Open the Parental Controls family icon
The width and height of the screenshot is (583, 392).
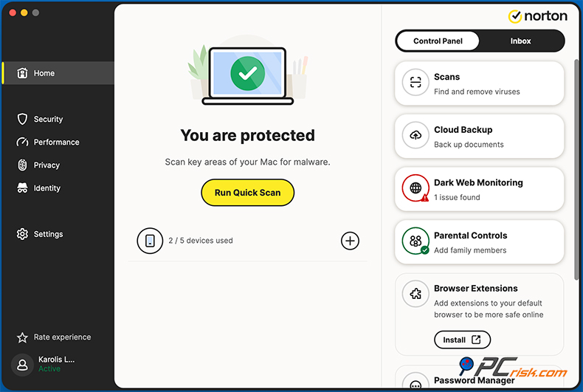(415, 241)
